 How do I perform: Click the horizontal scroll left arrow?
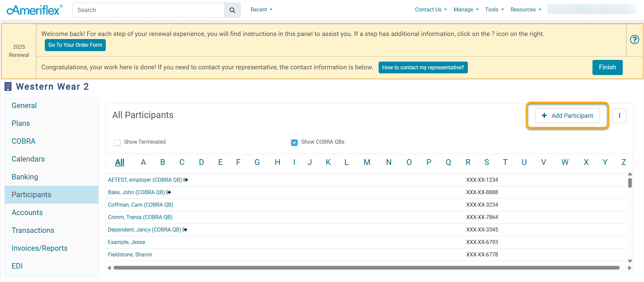[x=109, y=268]
